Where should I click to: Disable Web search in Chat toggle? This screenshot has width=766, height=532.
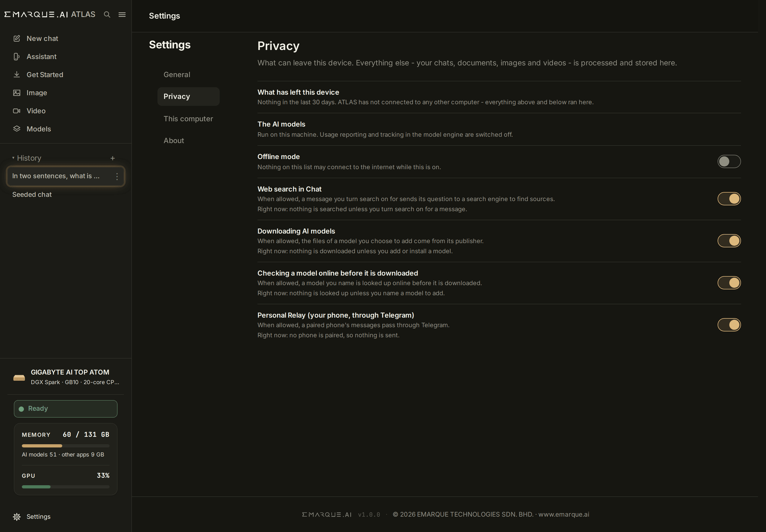729,199
